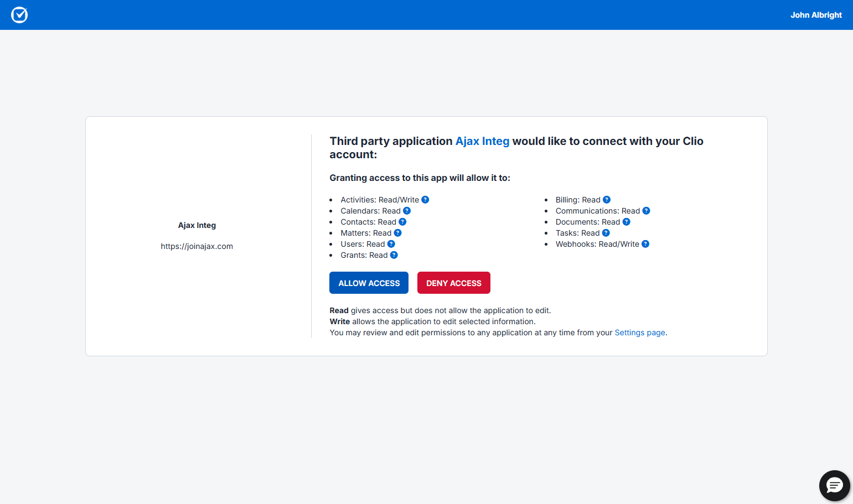Show help for Documents: Read
Screen dimensions: 853x504
click(627, 222)
